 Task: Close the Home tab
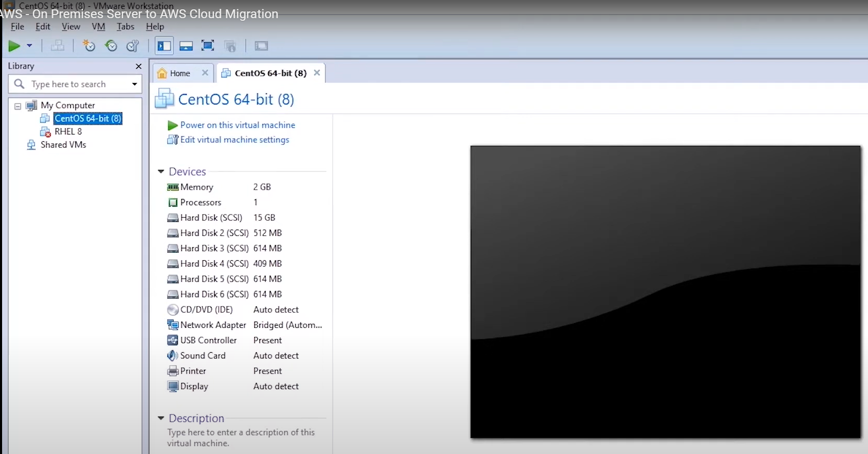(205, 73)
